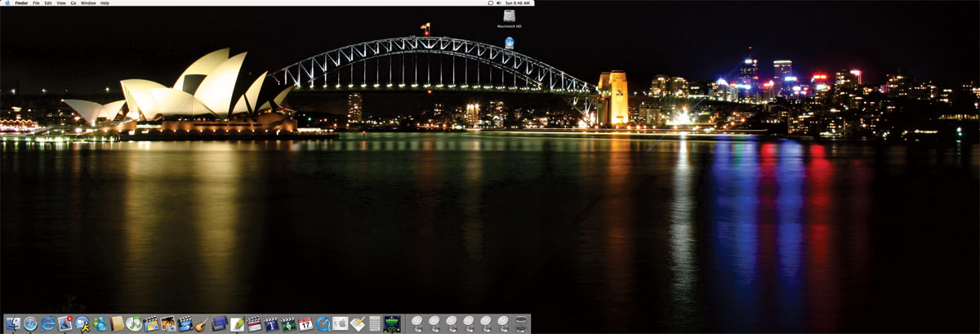980x334 pixels.
Task: Click the Sun 6:46 AM clock
Action: [518, 3]
